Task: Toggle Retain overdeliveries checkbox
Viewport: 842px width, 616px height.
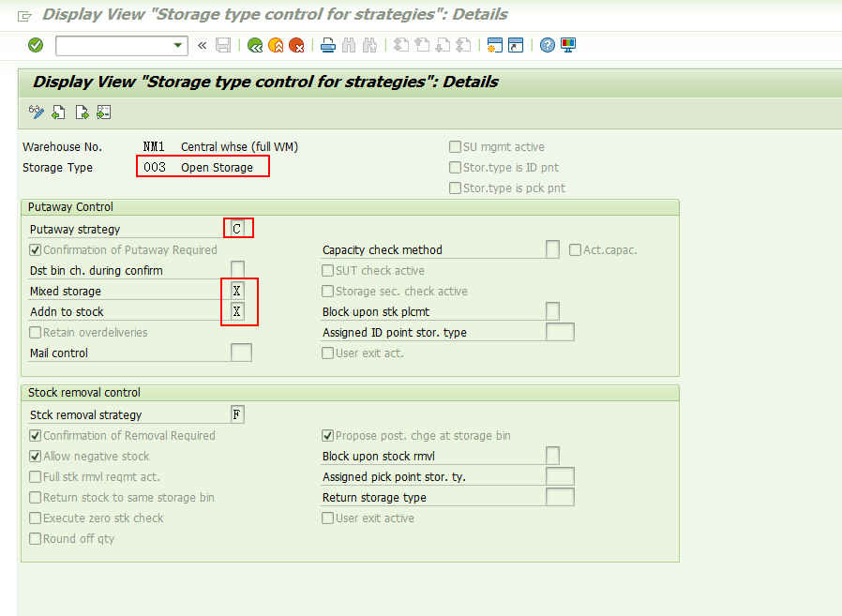Action: pos(35,333)
